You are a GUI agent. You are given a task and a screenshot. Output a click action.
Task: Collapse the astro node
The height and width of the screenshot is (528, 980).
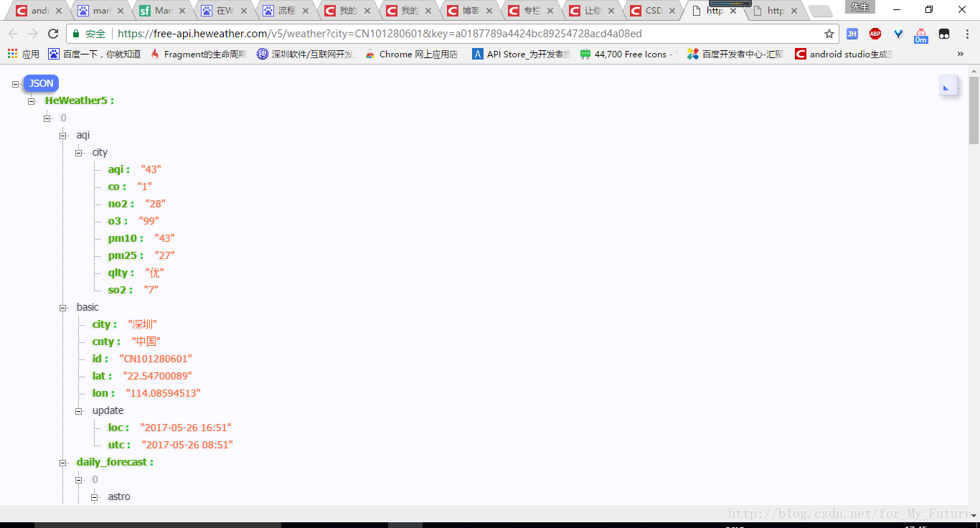95,497
